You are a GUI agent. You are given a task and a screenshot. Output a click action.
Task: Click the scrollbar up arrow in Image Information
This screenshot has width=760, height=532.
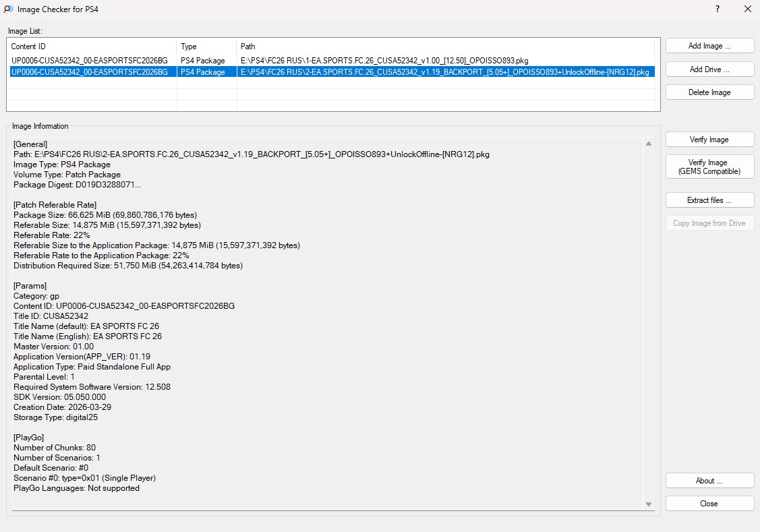[x=649, y=144]
